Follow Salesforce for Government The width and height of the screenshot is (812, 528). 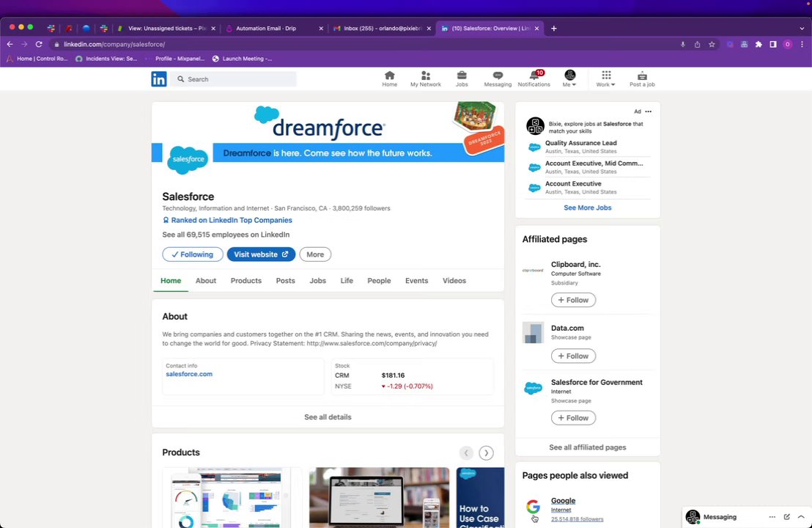click(573, 417)
